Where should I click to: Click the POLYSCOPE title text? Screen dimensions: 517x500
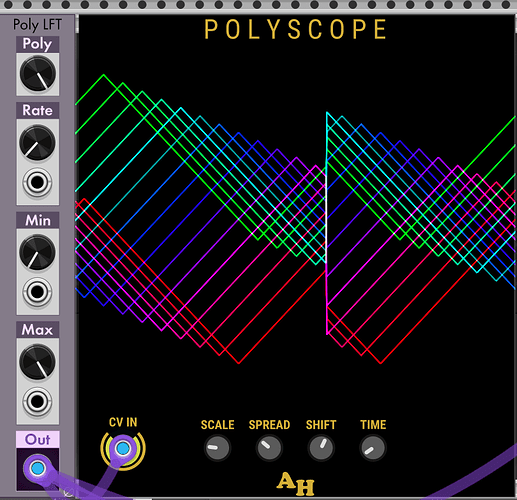[295, 29]
